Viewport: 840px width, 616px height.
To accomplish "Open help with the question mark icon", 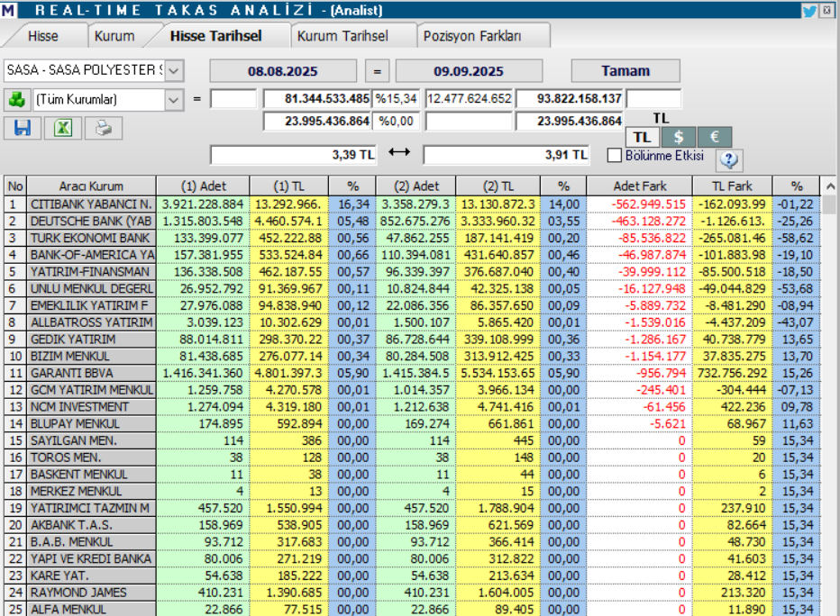I will [728, 159].
